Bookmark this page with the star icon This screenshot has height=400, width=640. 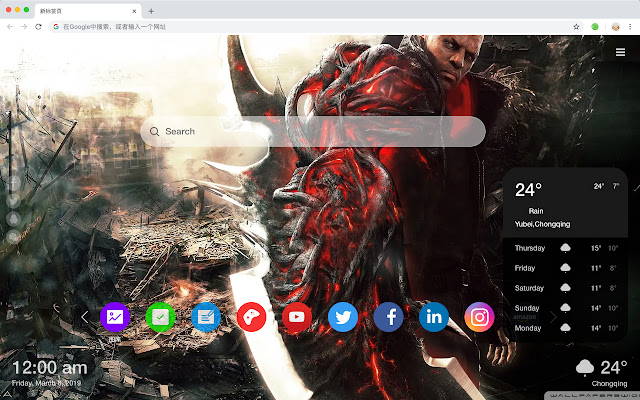click(x=576, y=27)
